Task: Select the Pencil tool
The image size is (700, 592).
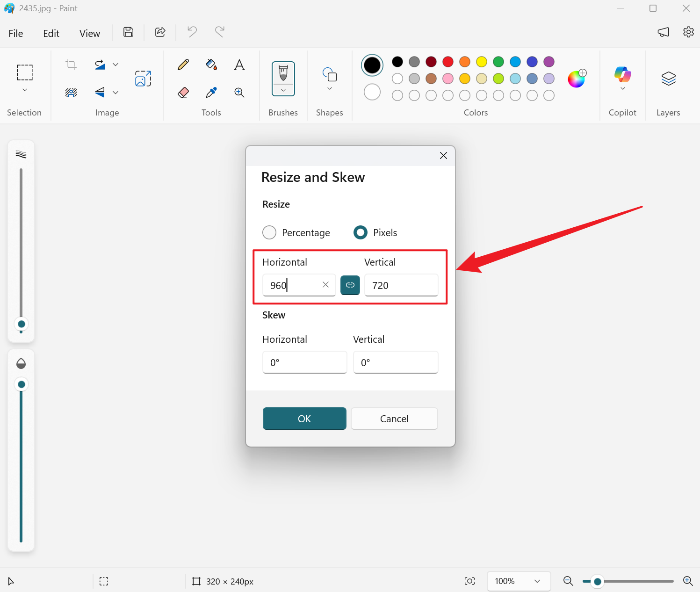Action: point(183,65)
